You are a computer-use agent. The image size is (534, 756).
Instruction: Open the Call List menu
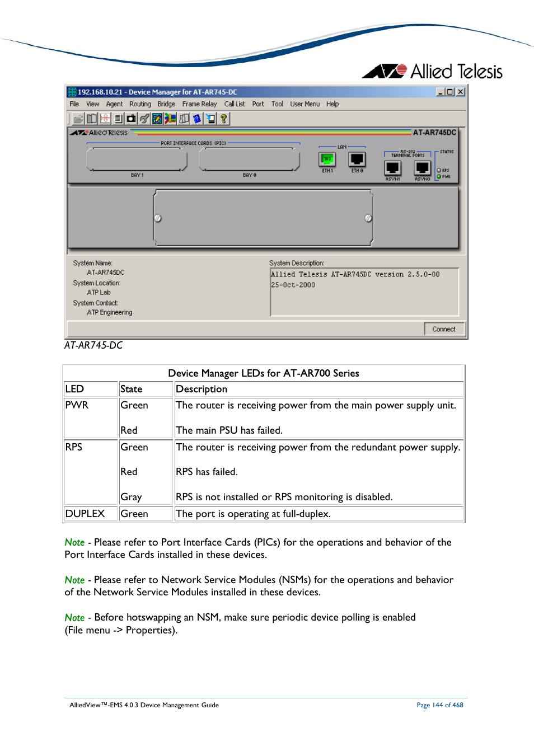235,104
